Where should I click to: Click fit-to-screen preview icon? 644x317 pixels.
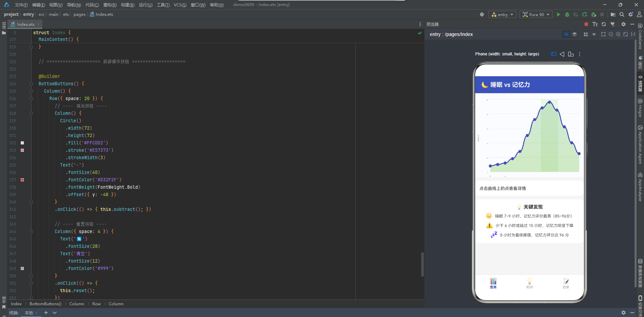coord(626,34)
